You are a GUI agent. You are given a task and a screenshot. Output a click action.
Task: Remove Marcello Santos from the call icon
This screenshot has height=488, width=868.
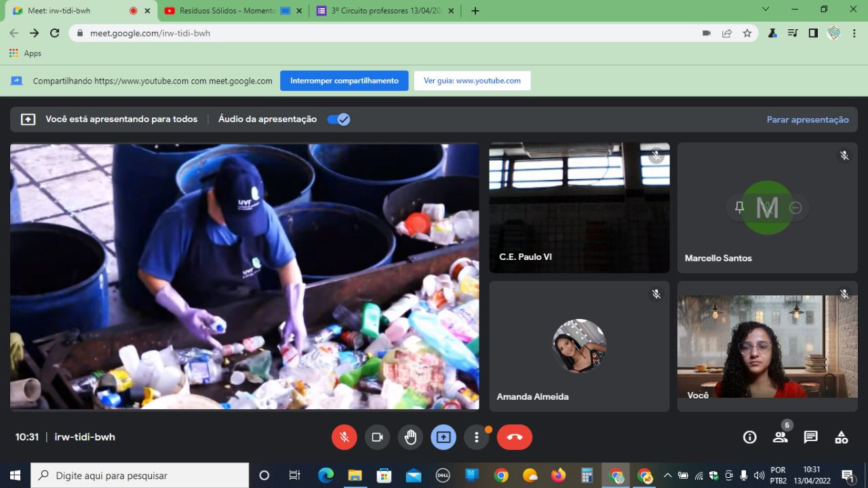click(795, 208)
